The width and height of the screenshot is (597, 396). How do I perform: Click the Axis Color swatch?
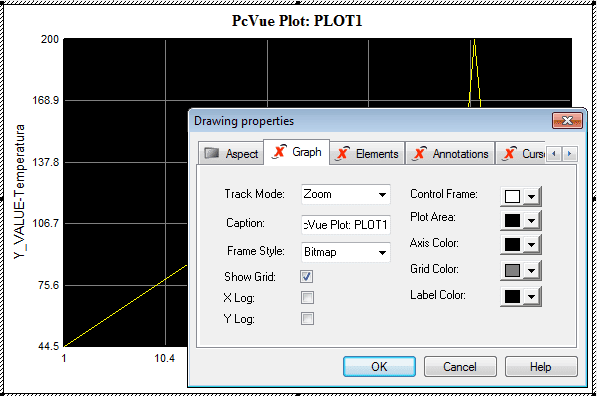512,244
